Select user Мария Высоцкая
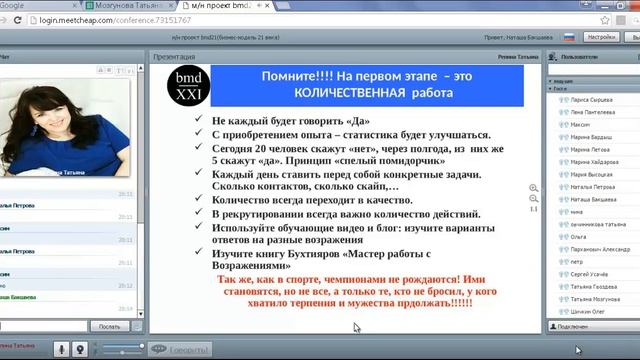Viewport: 640px width, 360px height. [591, 174]
